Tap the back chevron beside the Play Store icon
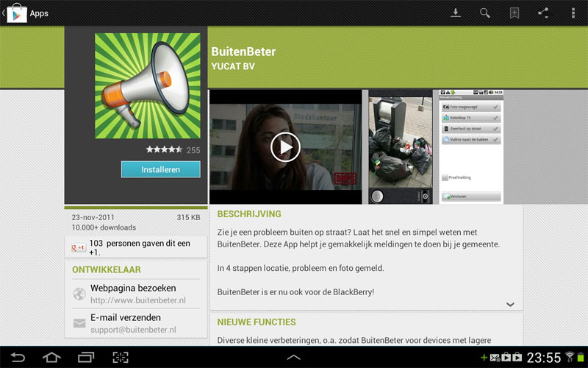This screenshot has height=368, width=588. click(x=4, y=13)
